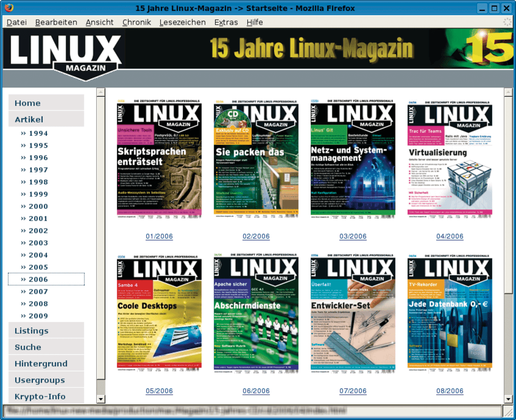Click the Sie packen das cover thumbnail
The height and width of the screenshot is (420, 516).
coord(256,159)
